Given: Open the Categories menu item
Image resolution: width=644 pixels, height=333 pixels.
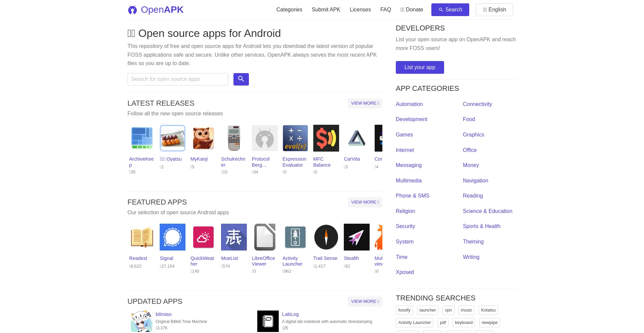Looking at the screenshot, I should [289, 10].
